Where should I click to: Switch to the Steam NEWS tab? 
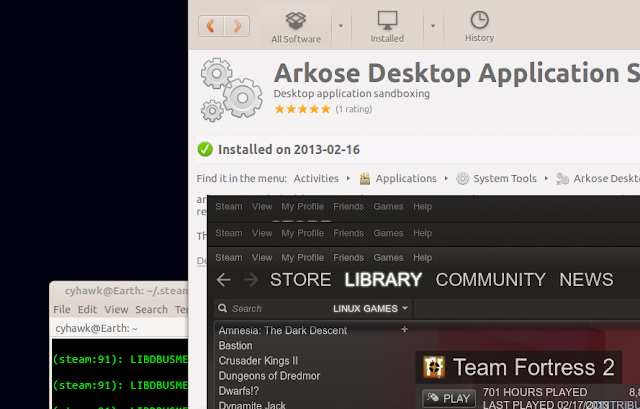point(586,280)
